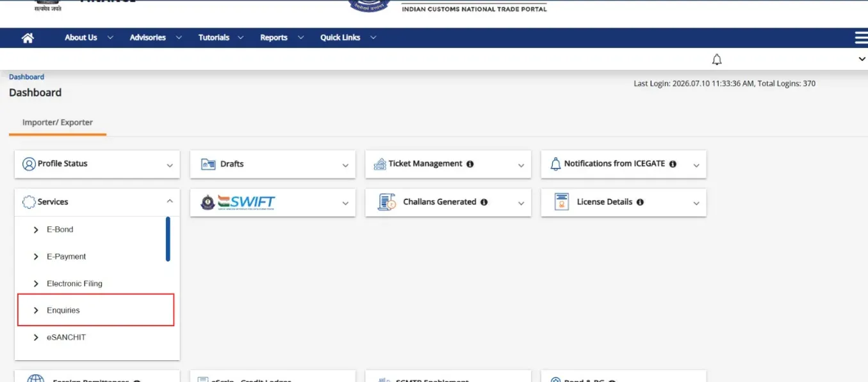Open the Quick Links menu
The height and width of the screenshot is (382, 868).
point(348,38)
